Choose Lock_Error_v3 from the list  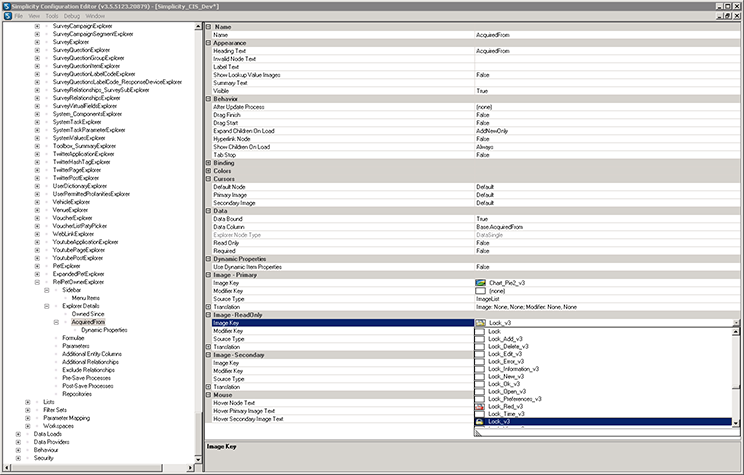[506, 362]
